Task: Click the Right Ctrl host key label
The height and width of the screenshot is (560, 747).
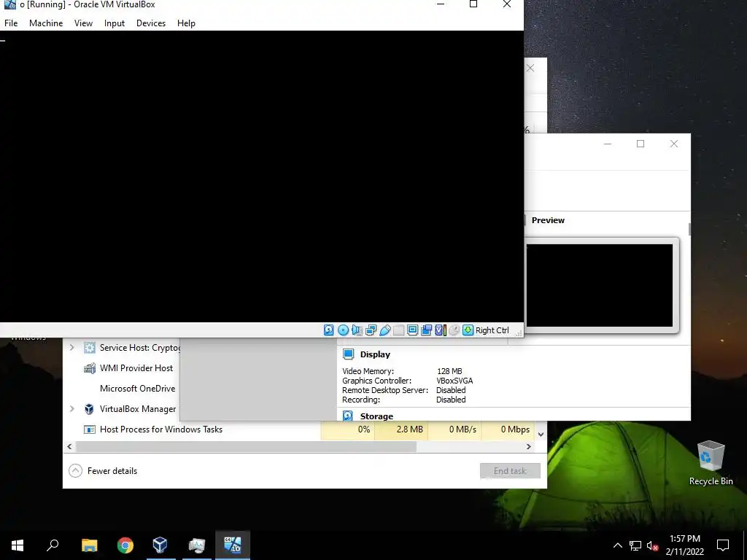Action: coord(492,330)
